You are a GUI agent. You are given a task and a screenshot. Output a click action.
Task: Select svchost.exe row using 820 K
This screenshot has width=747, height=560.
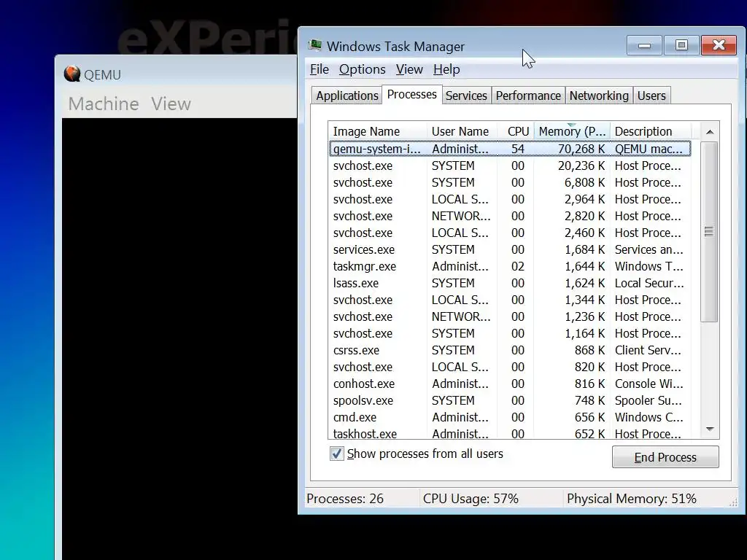(509, 367)
